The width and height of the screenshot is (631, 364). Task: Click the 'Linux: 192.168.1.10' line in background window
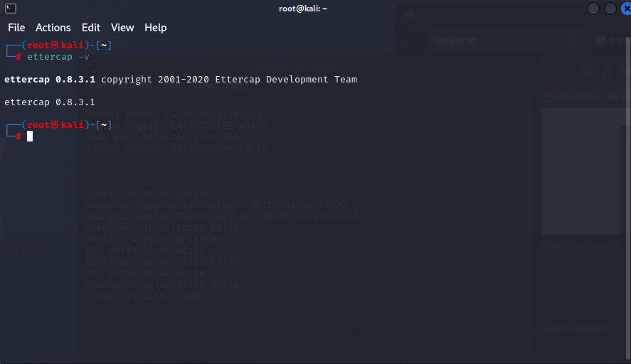tap(142, 296)
